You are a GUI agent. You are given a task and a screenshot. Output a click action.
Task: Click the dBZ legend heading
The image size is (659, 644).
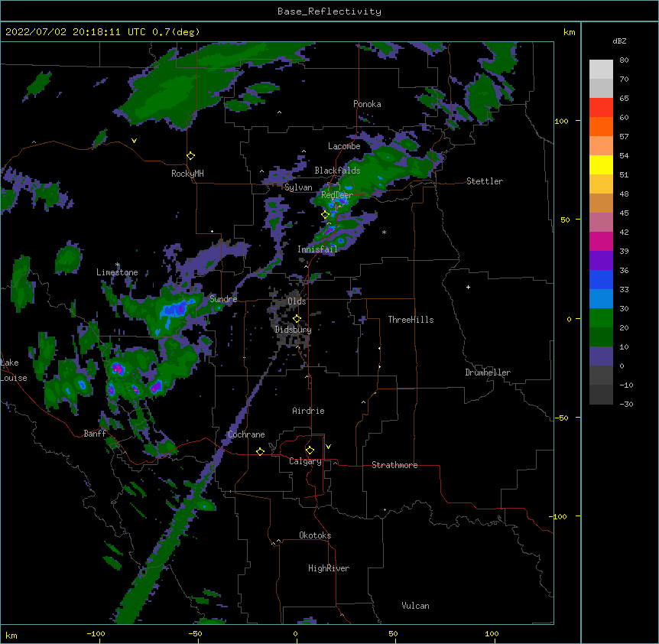(619, 41)
